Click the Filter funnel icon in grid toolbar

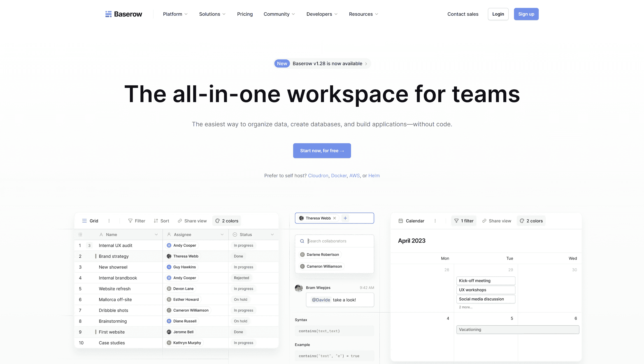pyautogui.click(x=130, y=221)
